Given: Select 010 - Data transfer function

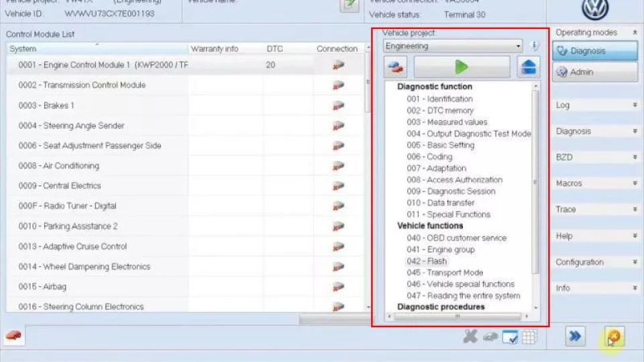Looking at the screenshot, I should click(440, 202).
